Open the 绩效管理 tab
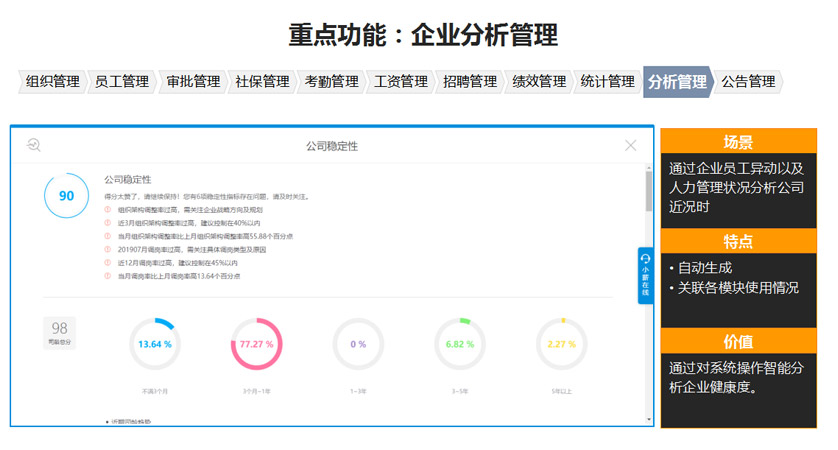 point(539,82)
